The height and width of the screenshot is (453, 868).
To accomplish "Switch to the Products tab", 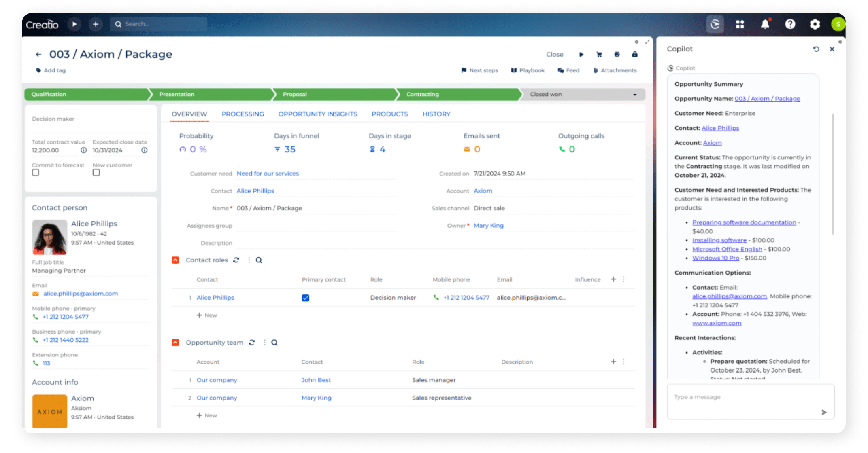I will [389, 114].
